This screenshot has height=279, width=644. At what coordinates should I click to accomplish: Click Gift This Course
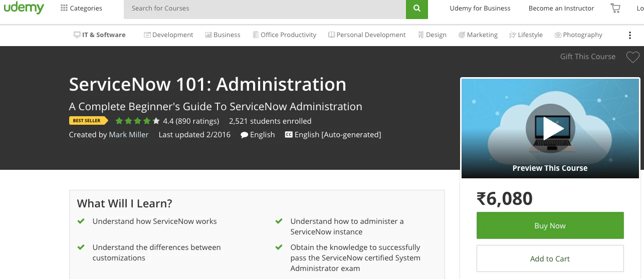pos(588,57)
